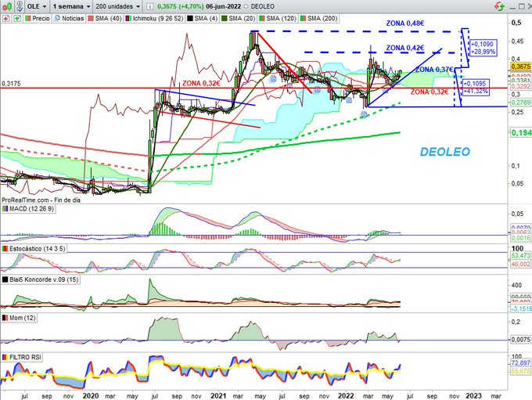Select the radio circle before DEOLEO name
Screen dimensions: 532x400
(246, 6)
